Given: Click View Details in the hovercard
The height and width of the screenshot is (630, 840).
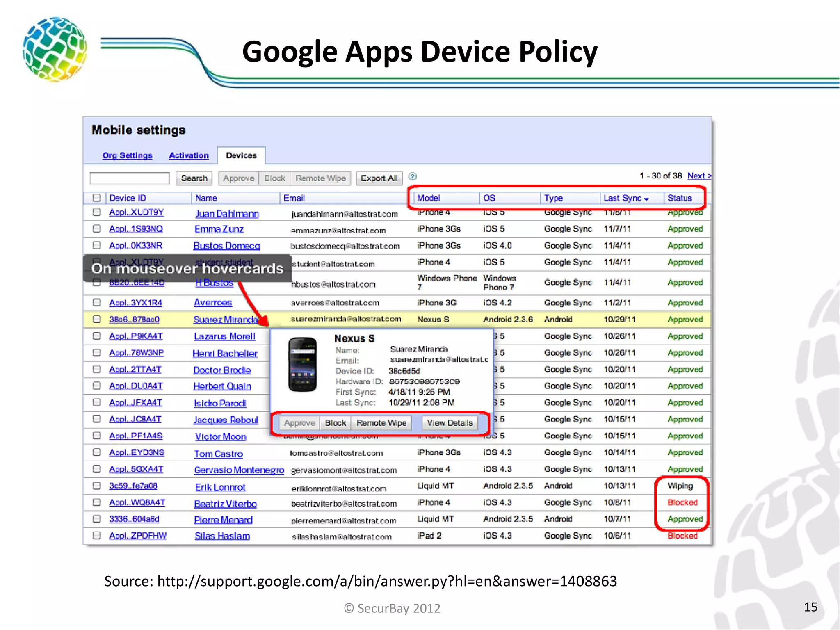Looking at the screenshot, I should point(450,423).
